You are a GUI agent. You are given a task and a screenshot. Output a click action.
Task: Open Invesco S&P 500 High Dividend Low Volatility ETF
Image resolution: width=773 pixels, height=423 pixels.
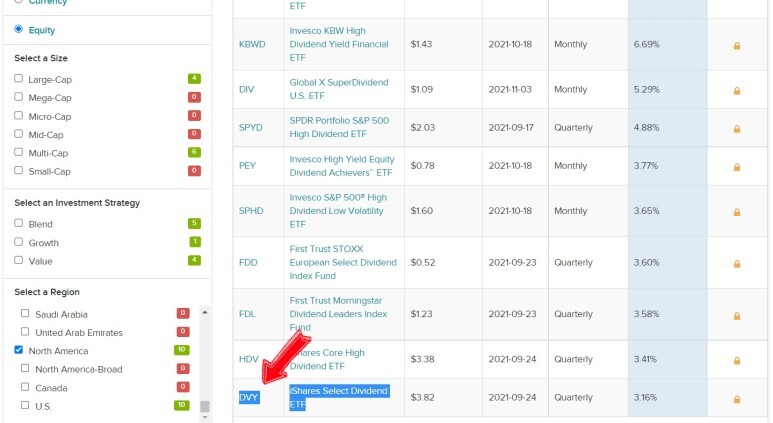[338, 211]
